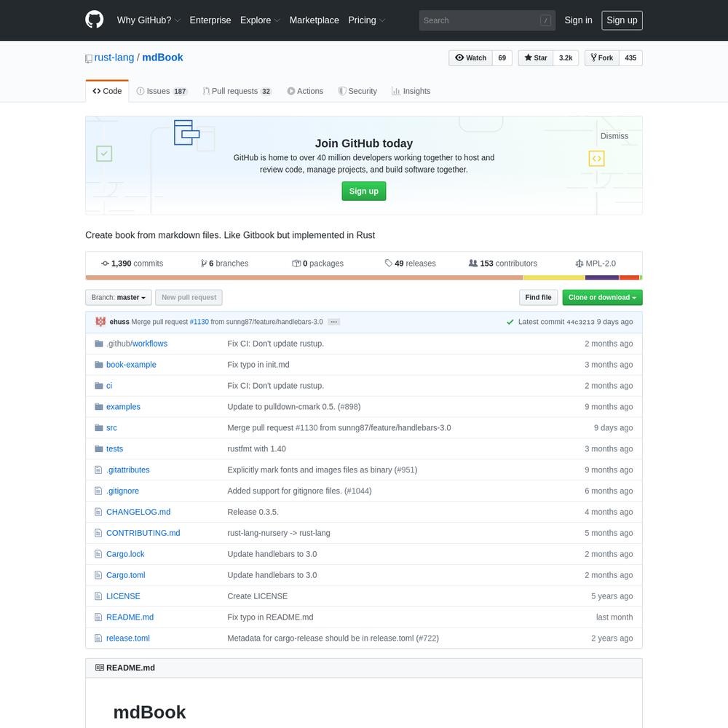The width and height of the screenshot is (728, 728).
Task: Click the commits history icon
Action: [105, 264]
